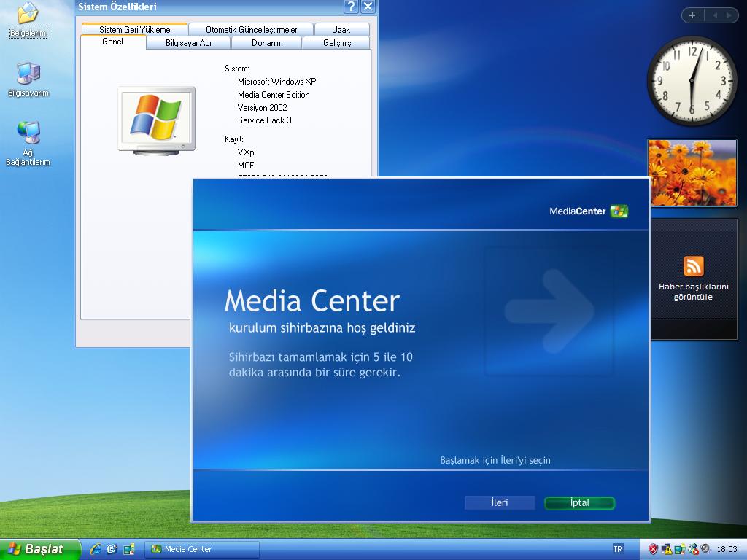Click the help question mark in Sistem Özellikleri
Image resolution: width=747 pixels, height=560 pixels.
pyautogui.click(x=351, y=6)
